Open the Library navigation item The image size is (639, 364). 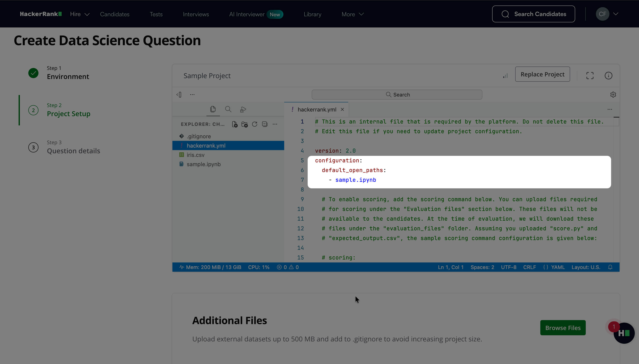point(312,14)
